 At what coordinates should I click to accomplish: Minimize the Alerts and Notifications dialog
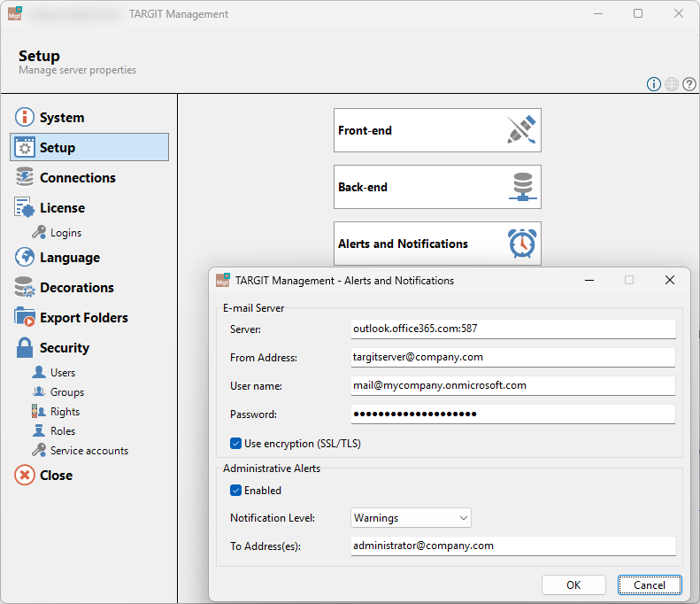[589, 280]
